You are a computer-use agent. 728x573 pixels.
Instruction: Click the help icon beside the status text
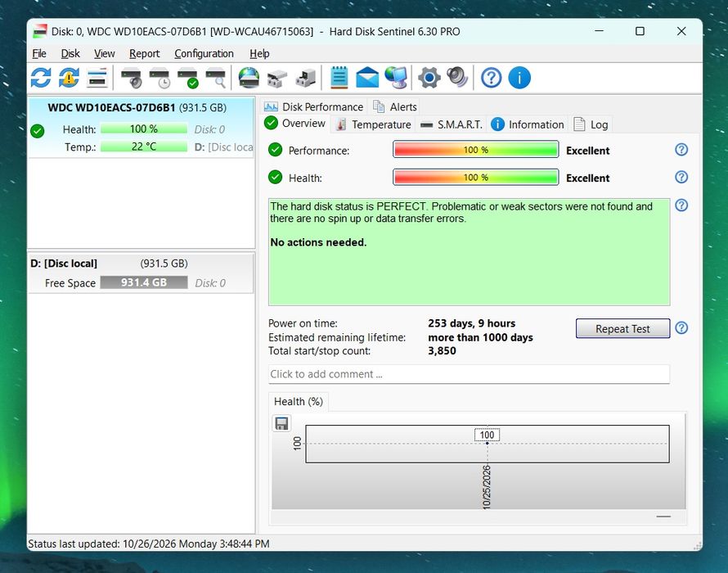681,205
